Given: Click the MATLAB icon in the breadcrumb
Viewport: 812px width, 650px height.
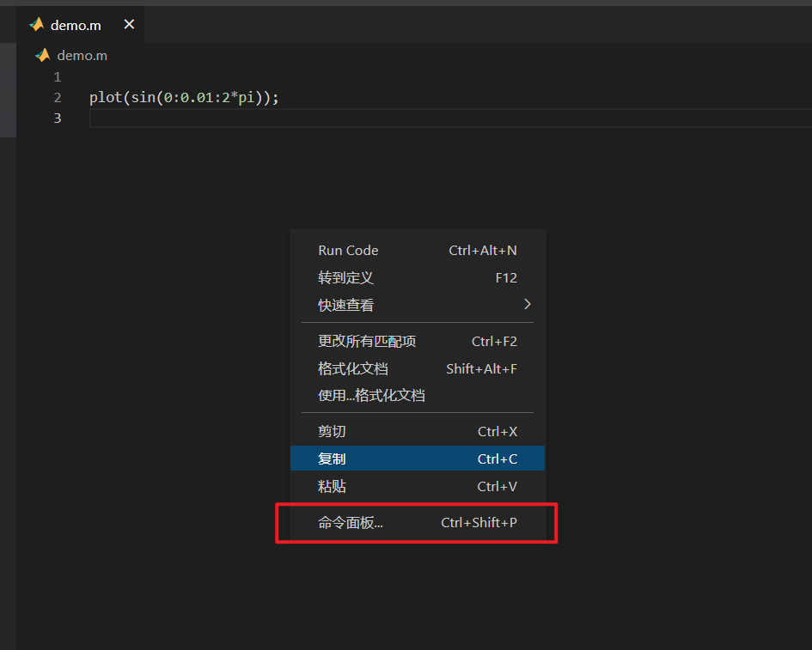Looking at the screenshot, I should [42, 55].
